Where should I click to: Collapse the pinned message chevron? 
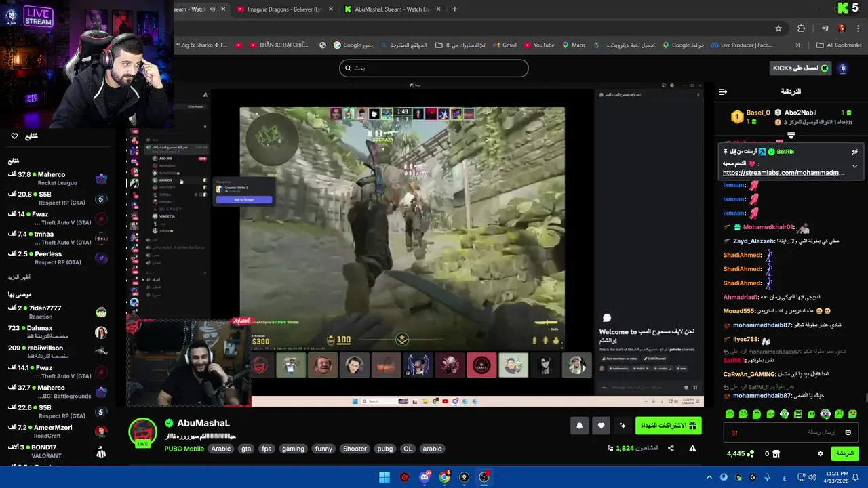point(854,166)
